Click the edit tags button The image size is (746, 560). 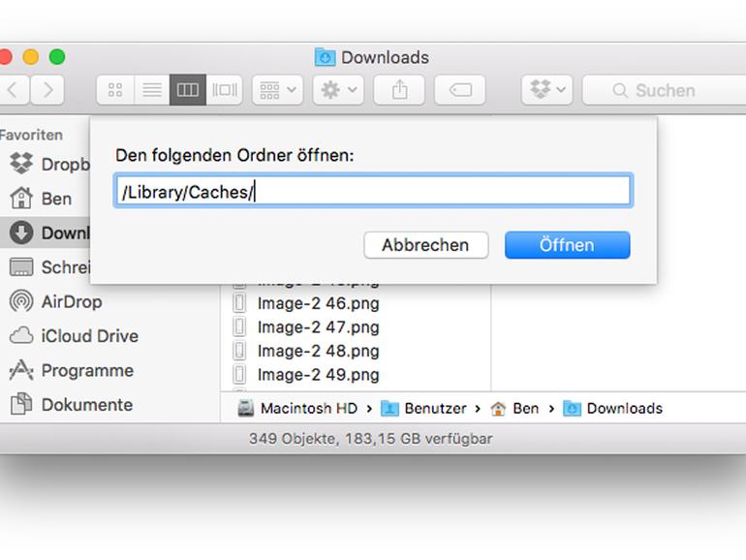click(460, 90)
